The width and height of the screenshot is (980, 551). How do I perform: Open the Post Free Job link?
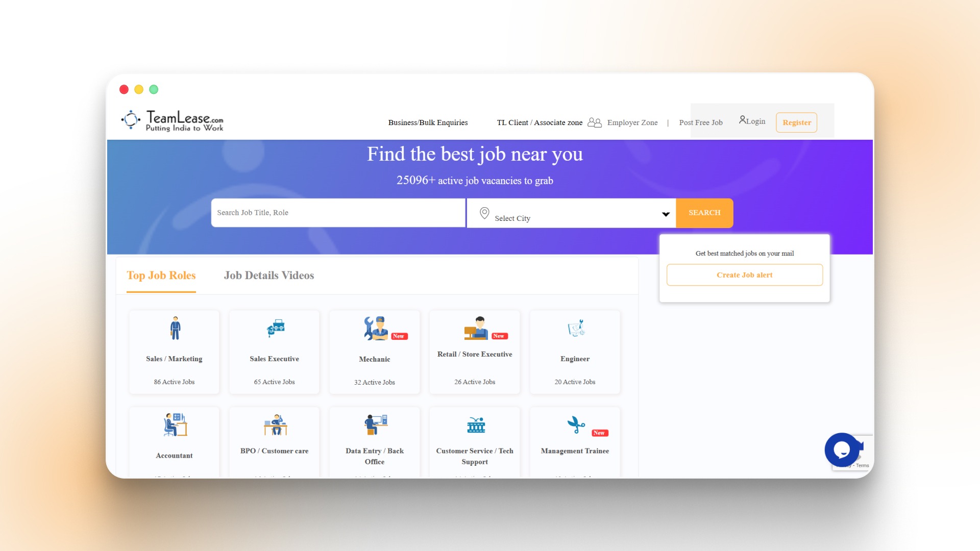(701, 122)
